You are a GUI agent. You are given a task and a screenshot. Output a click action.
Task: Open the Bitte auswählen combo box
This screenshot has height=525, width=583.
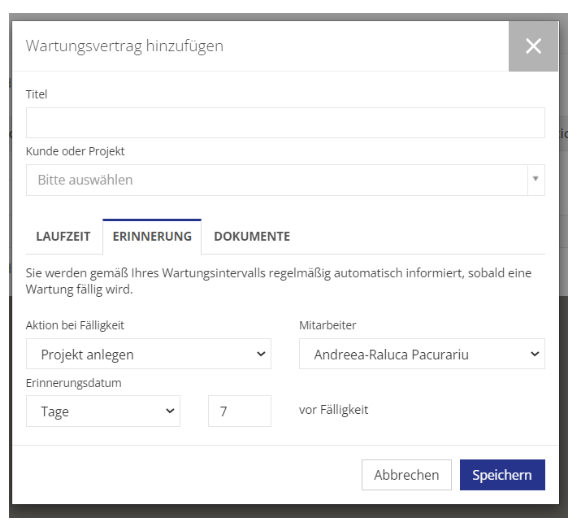[x=285, y=180]
